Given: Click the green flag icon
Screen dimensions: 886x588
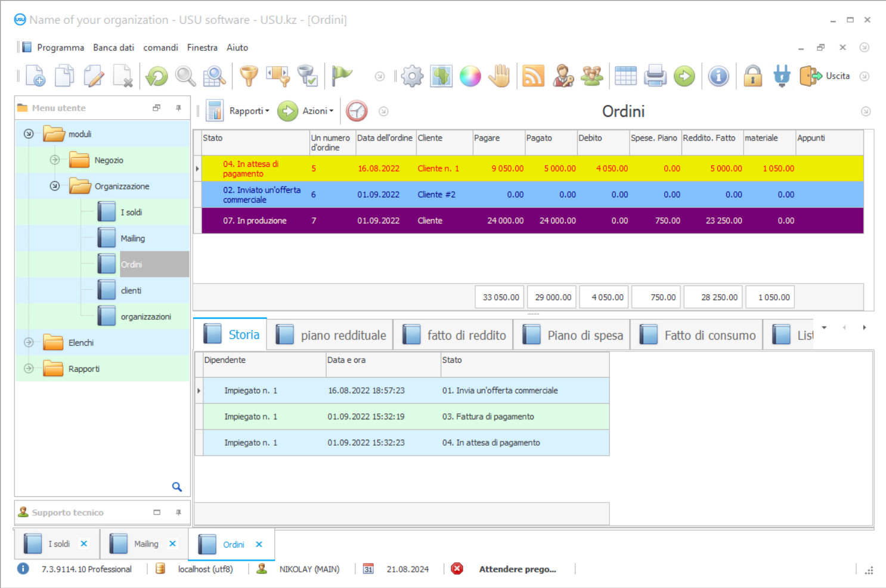Looking at the screenshot, I should click(342, 75).
